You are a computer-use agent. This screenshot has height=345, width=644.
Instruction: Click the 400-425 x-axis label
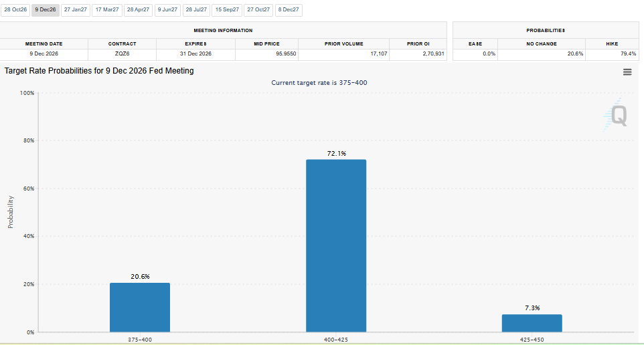pos(336,340)
